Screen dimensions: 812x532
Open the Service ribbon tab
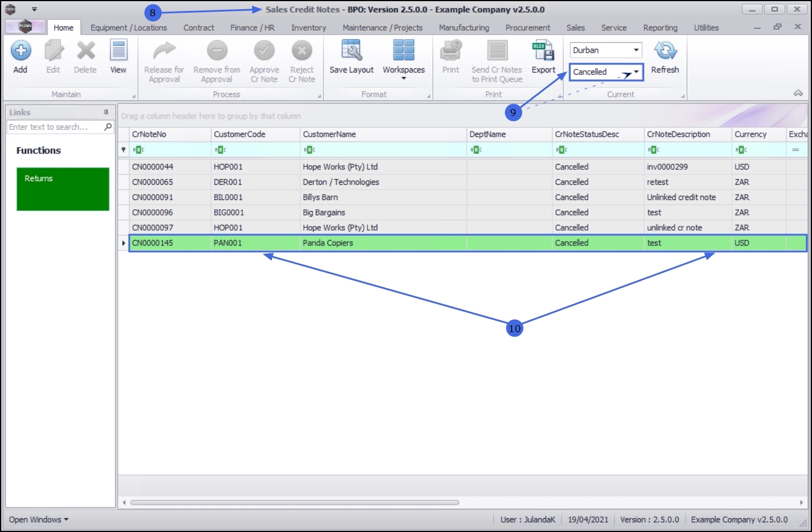(614, 28)
